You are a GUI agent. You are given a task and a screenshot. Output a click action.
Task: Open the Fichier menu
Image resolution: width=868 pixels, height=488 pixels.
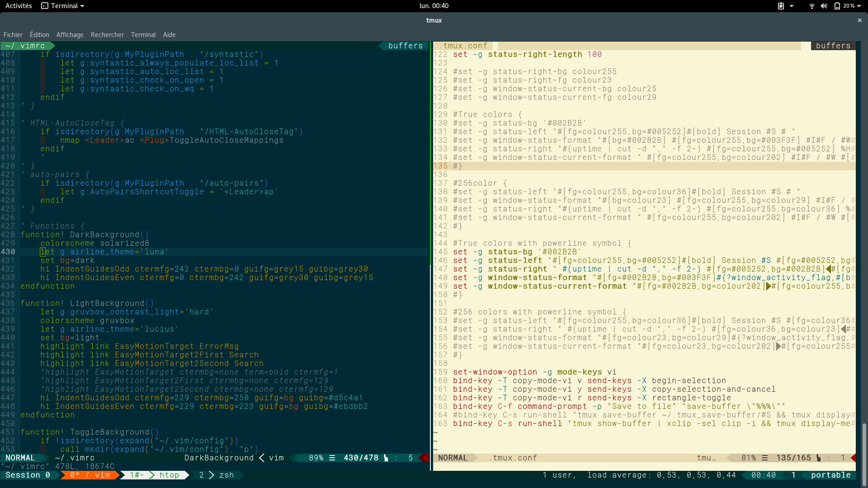pyautogui.click(x=13, y=35)
